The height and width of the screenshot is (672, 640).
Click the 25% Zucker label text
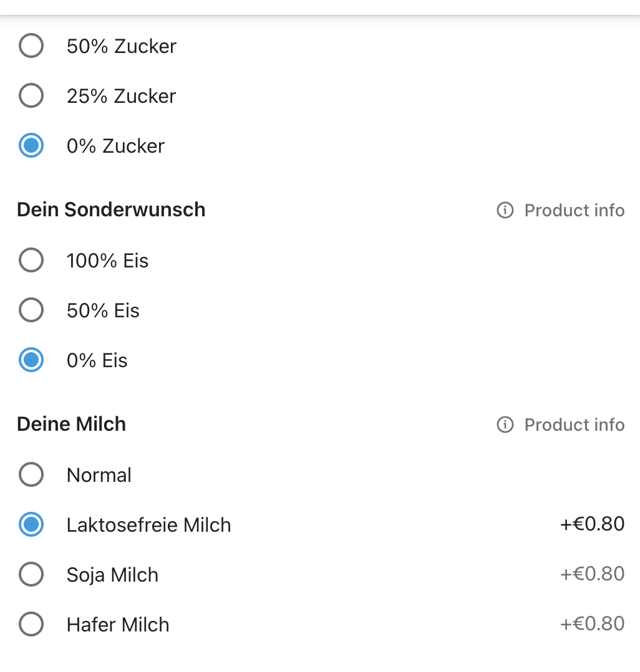point(121,96)
